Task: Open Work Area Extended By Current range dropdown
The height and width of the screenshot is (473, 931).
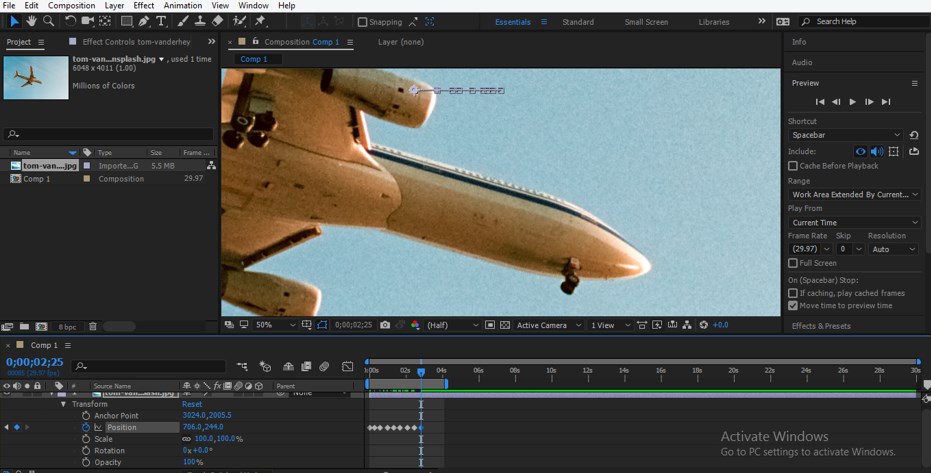Action: pyautogui.click(x=854, y=195)
